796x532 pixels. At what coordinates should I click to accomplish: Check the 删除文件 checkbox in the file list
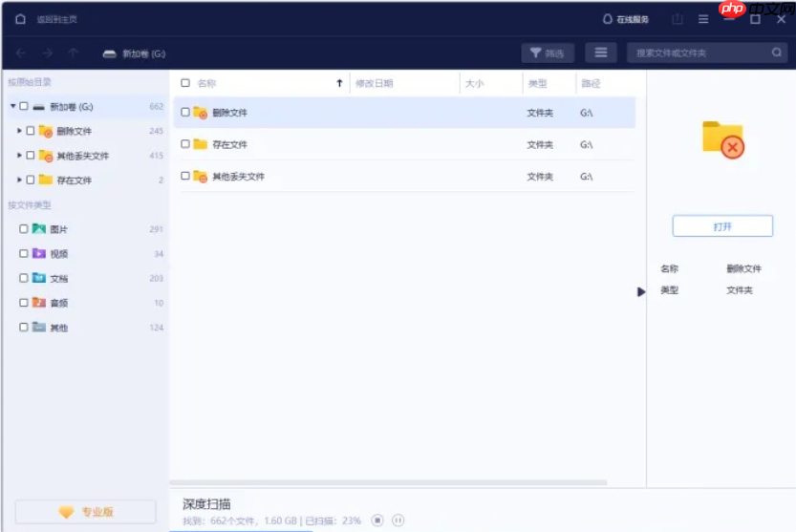[185, 113]
